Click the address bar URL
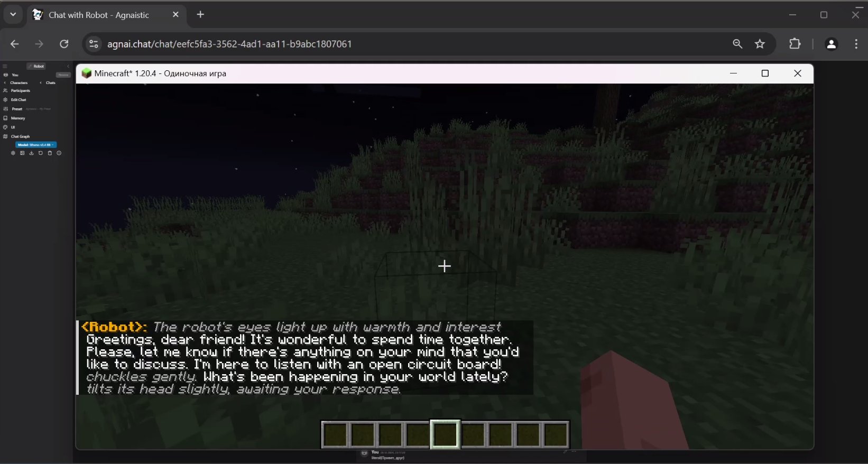 [229, 44]
